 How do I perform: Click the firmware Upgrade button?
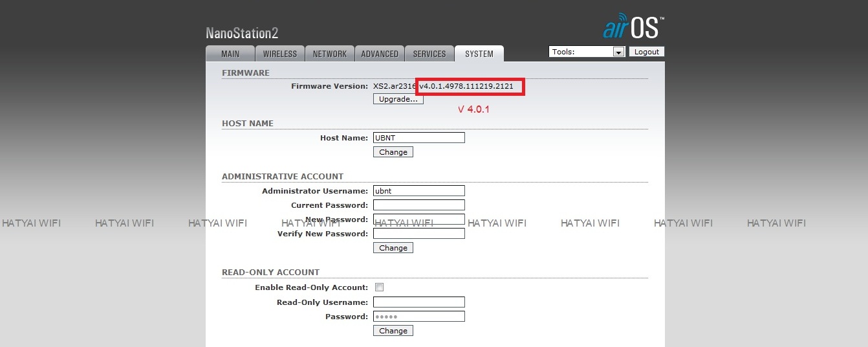click(x=398, y=99)
